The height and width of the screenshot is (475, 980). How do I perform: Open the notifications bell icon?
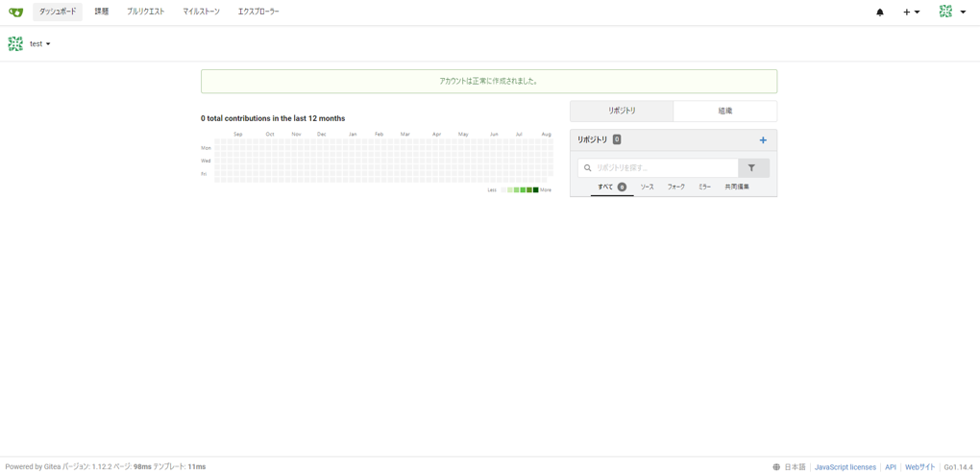(x=880, y=12)
